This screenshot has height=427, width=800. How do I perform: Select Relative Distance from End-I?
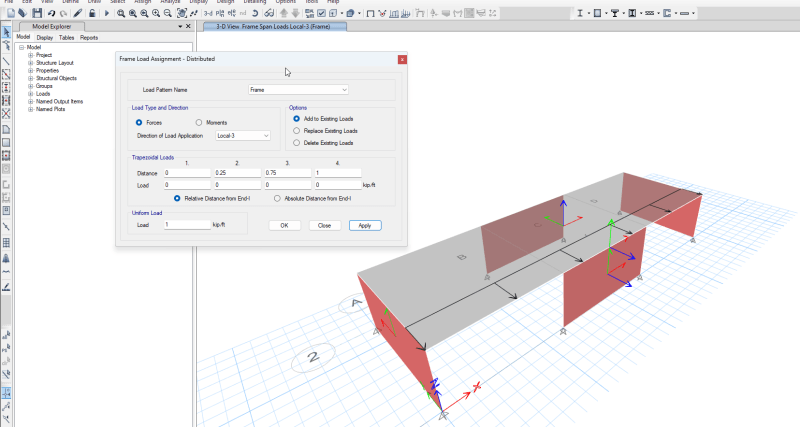pyautogui.click(x=177, y=198)
